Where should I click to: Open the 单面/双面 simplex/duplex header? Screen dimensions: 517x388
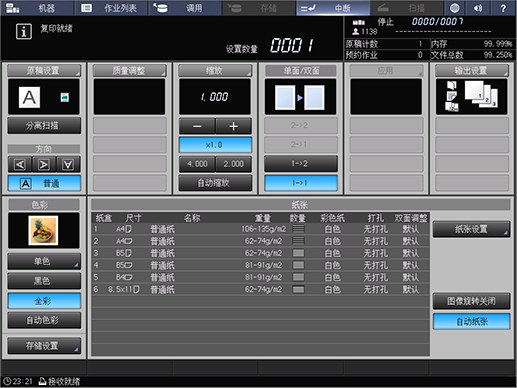301,71
